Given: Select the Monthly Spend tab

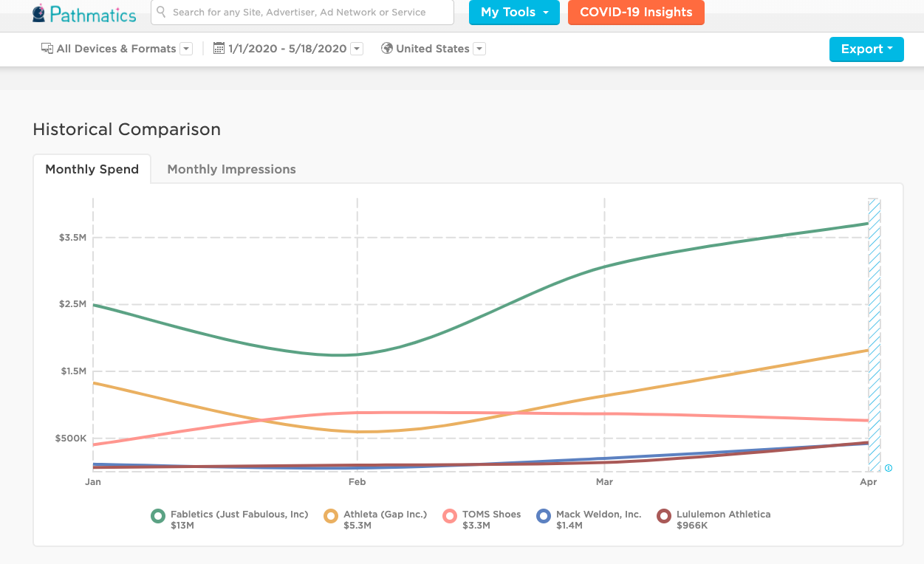Looking at the screenshot, I should 92,169.
